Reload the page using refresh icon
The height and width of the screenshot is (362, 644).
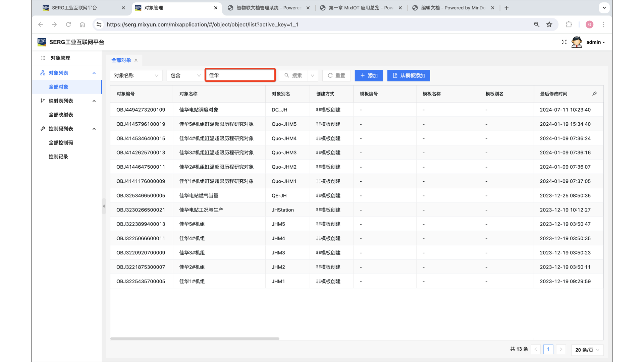pyautogui.click(x=68, y=24)
